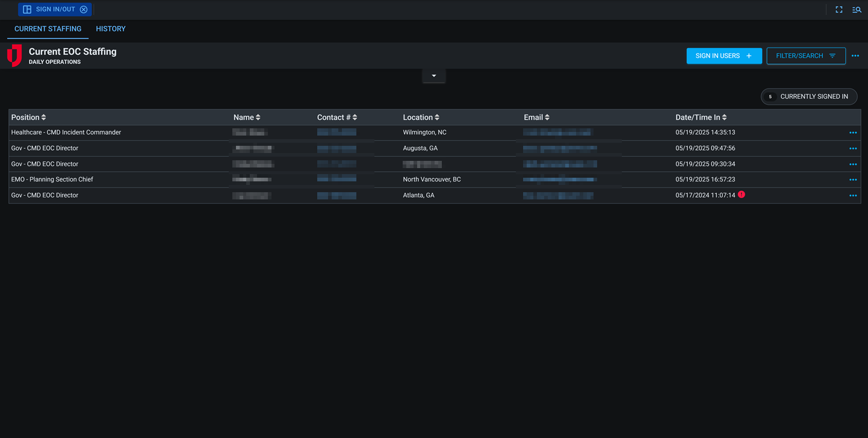Open the search log icon at top right
Image resolution: width=868 pixels, height=438 pixels.
coord(857,9)
